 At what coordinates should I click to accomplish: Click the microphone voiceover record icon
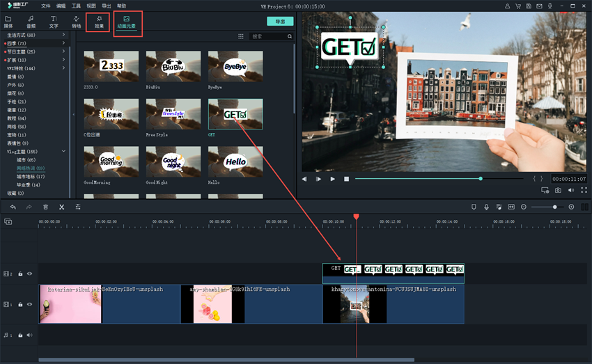487,207
